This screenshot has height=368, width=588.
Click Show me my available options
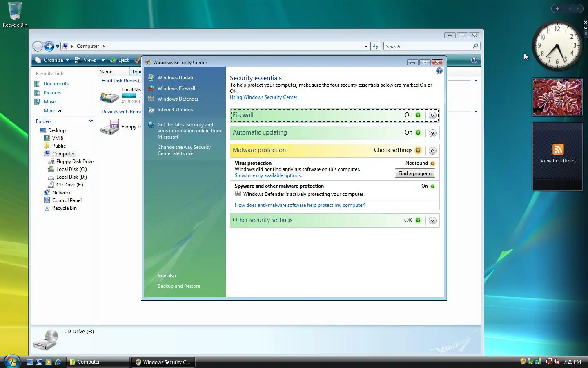tap(268, 175)
